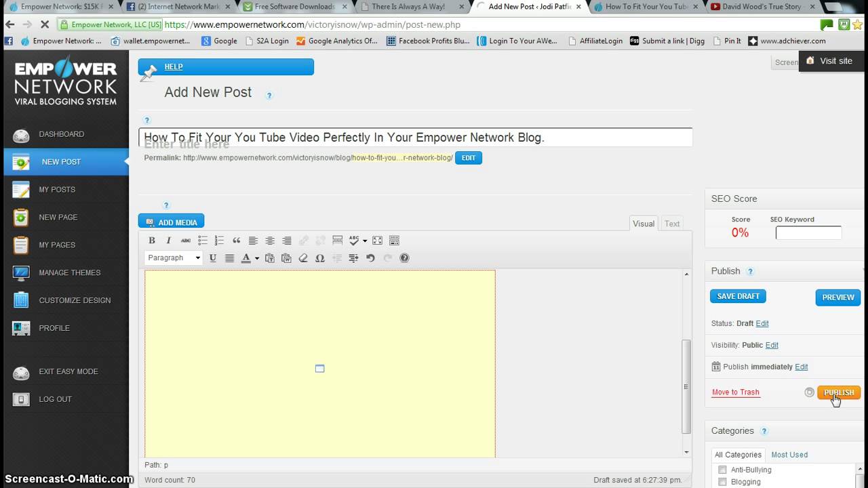Image resolution: width=868 pixels, height=488 pixels.
Task: Edit the Visibility: Public setting
Action: [772, 346]
